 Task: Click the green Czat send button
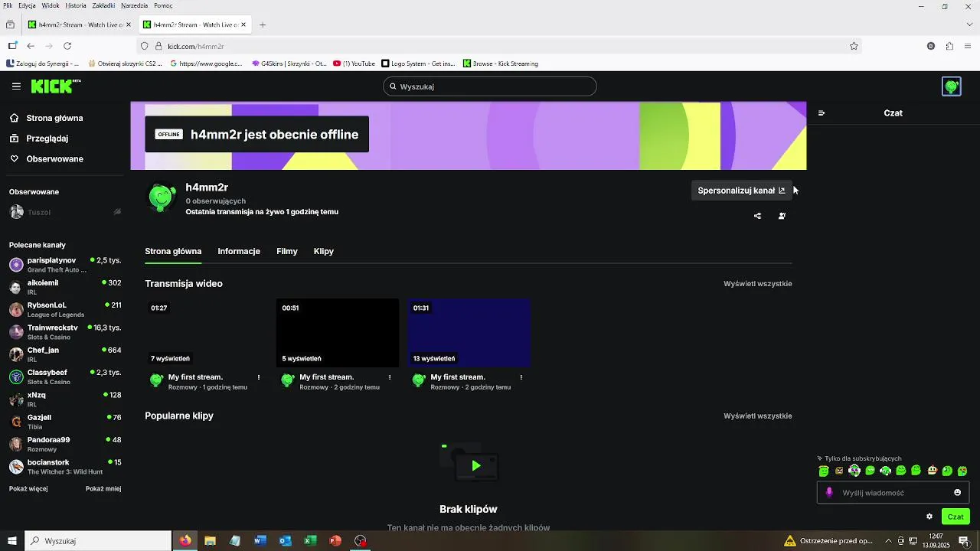coord(955,517)
